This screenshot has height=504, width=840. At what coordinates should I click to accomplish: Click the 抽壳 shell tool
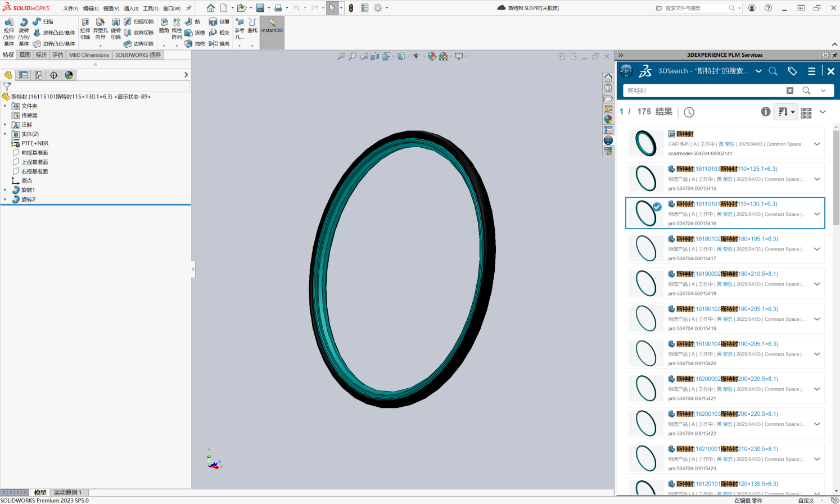(x=195, y=43)
